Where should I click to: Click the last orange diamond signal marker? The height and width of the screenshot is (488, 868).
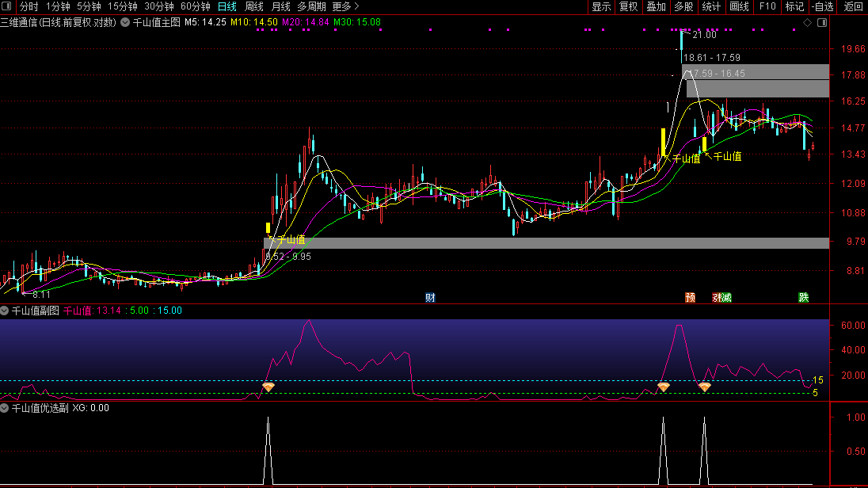tap(704, 387)
